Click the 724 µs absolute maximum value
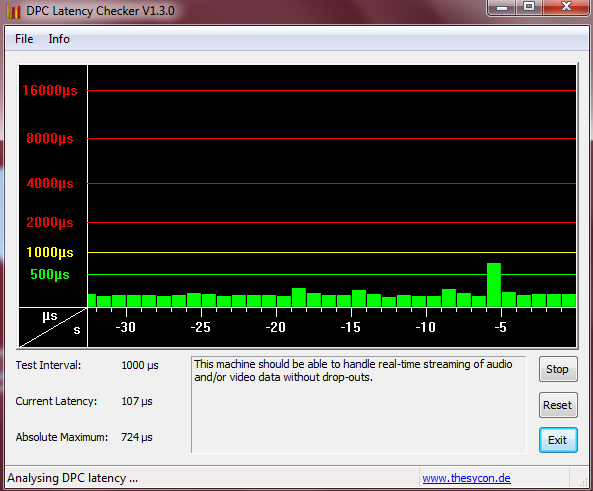Screen dimensions: 593x491 pos(137,437)
